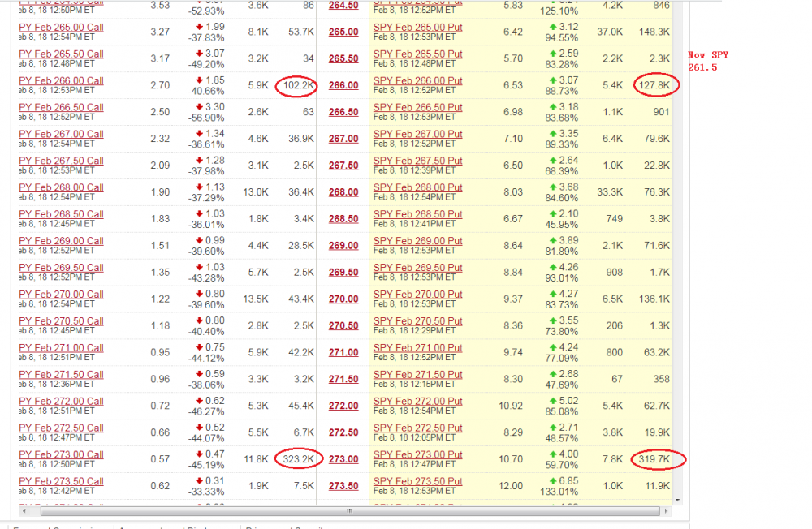Open the Feb 268.50 Call option link
This screenshot has height=529, width=812.
coord(61,214)
